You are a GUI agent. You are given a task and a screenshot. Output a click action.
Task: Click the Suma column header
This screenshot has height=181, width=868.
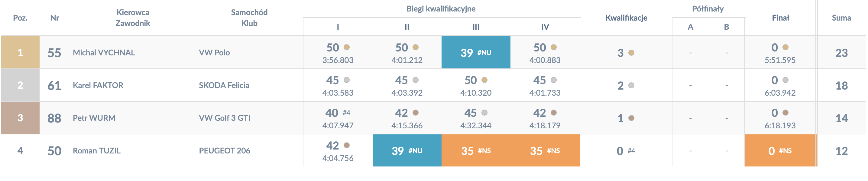pyautogui.click(x=841, y=18)
